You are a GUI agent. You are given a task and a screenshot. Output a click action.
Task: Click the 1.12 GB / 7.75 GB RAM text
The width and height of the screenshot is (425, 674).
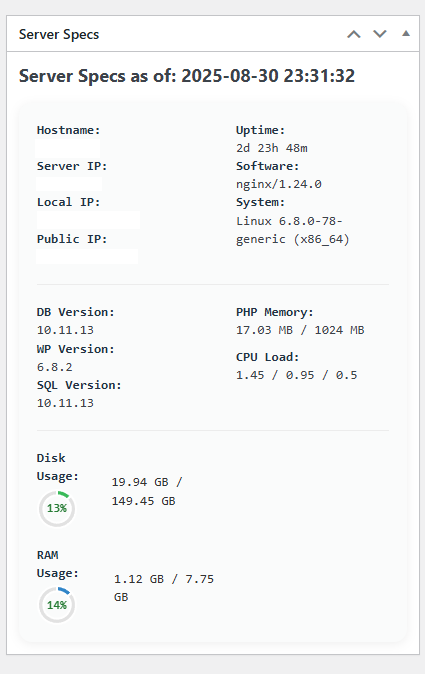(x=164, y=588)
